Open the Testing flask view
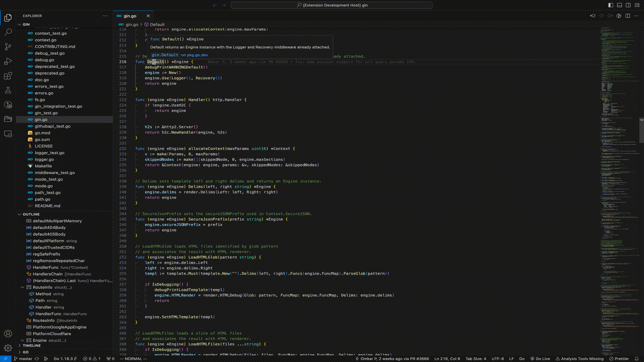644x362 pixels. coord(8,90)
